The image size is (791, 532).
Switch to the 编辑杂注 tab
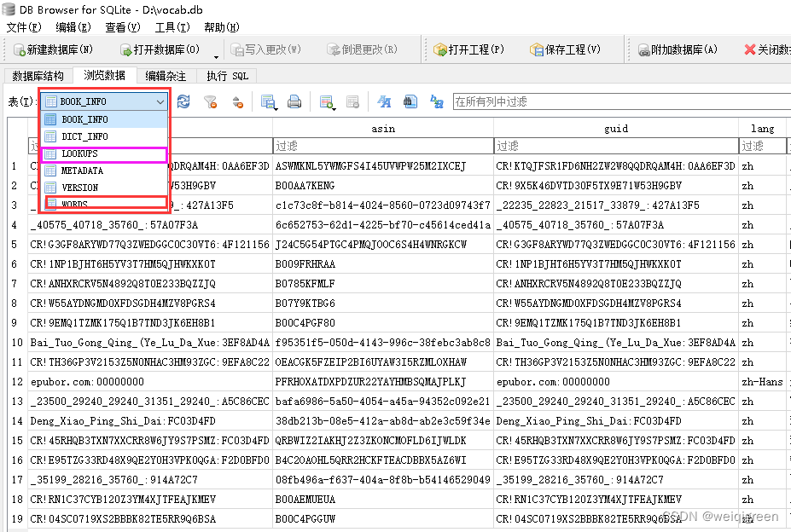coord(166,76)
